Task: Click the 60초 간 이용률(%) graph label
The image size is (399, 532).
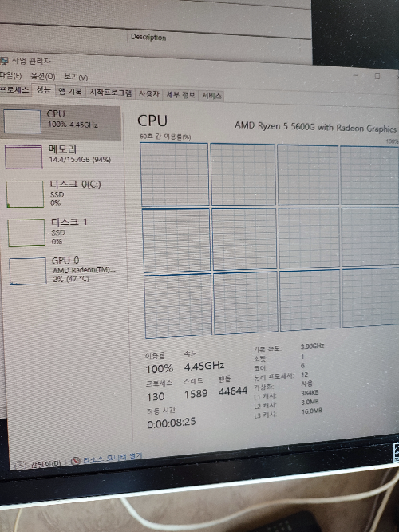Action: tap(165, 137)
